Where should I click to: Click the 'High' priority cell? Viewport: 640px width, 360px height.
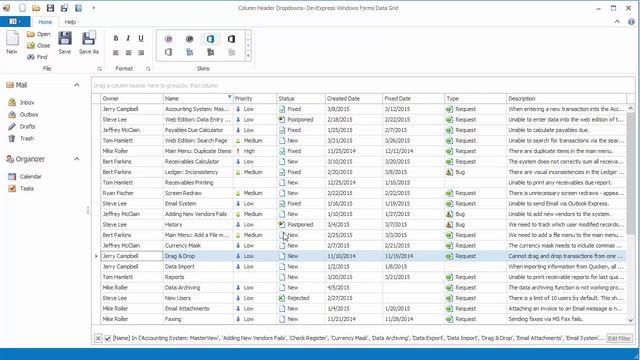tap(255, 151)
